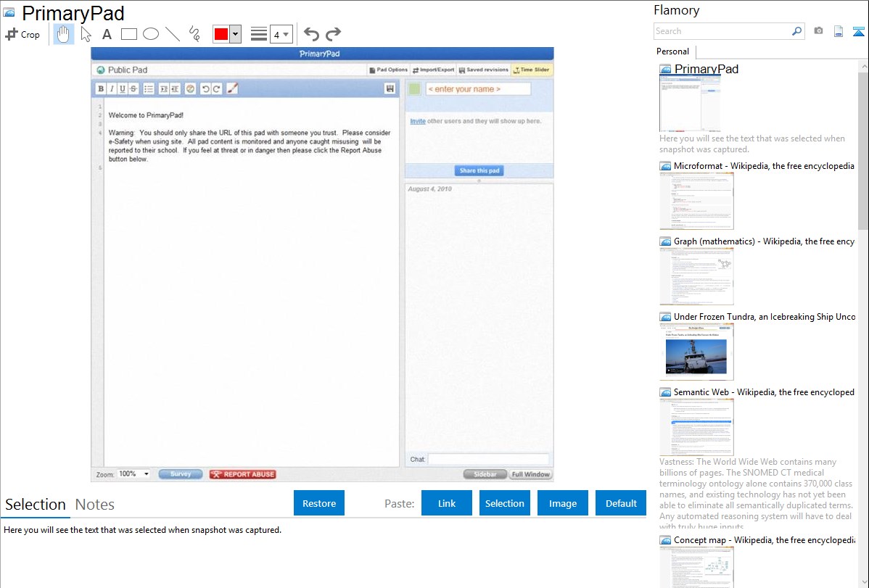Viewport: 869px width, 588px height.
Task: Click the save revision disk icon
Action: coord(390,88)
